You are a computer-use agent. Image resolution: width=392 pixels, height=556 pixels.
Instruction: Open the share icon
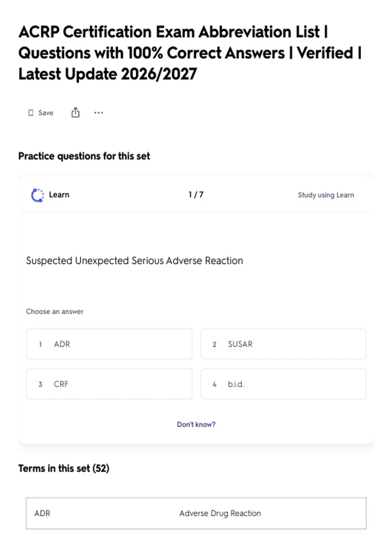pos(75,112)
